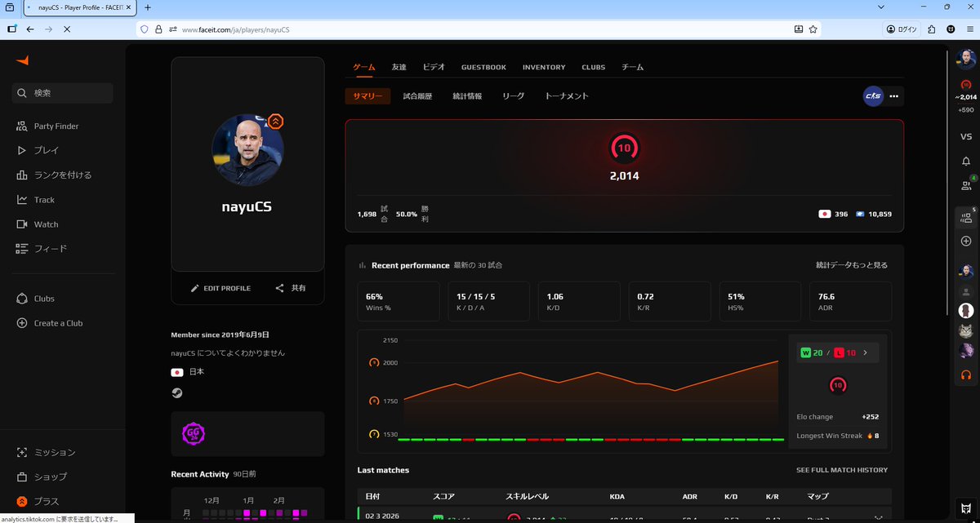Click the browser address bar URL

235,29
